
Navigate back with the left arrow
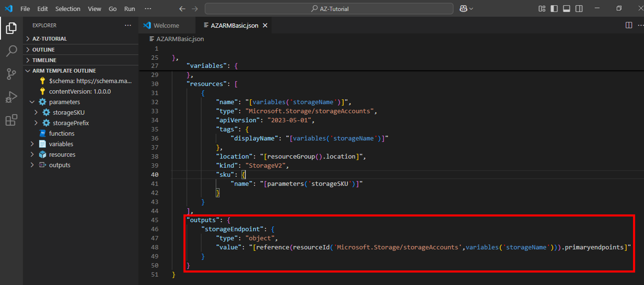(182, 9)
